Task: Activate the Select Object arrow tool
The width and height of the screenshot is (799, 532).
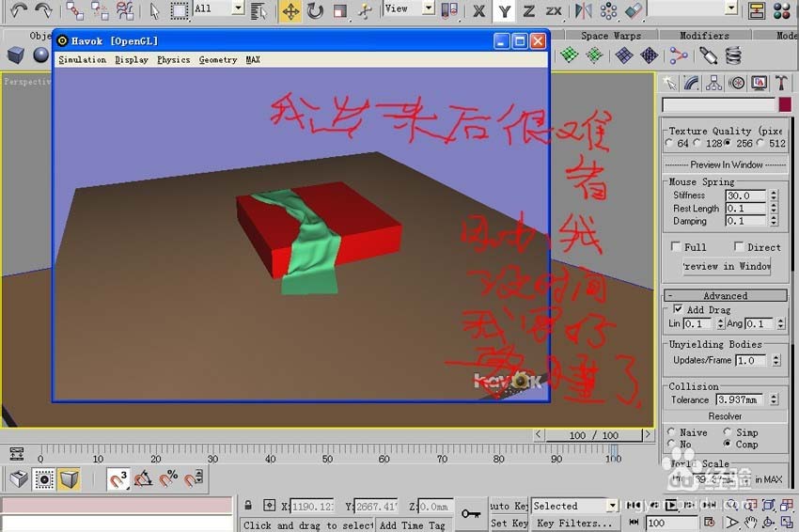Action: click(x=154, y=10)
